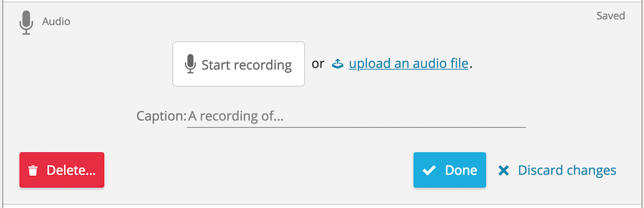644x208 pixels.
Task: Click the trash can icon on Delete
Action: pos(33,171)
